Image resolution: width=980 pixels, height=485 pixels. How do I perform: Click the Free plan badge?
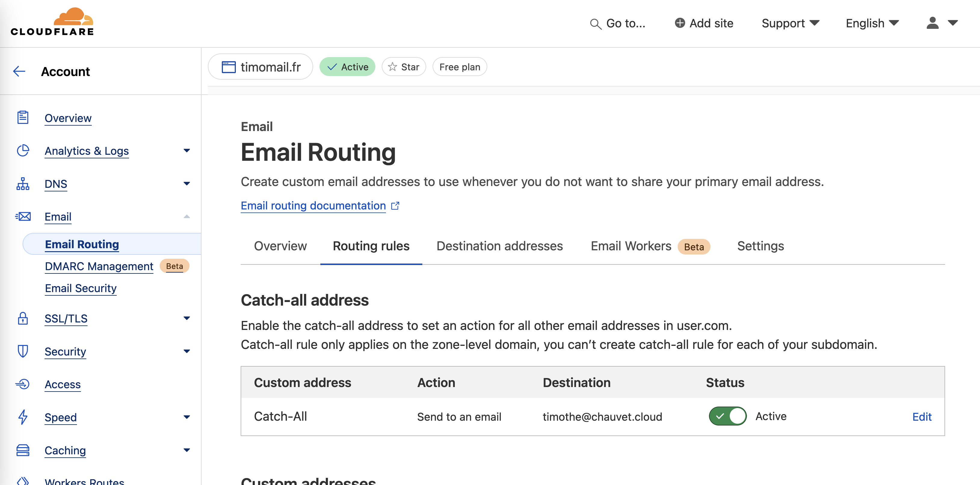(460, 67)
